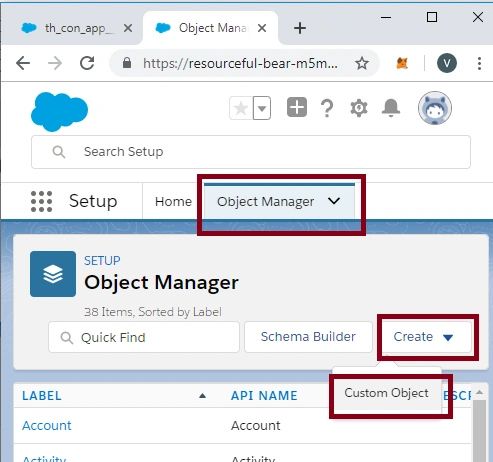Viewport: 493px width, 462px height.
Task: Maximize the browser window
Action: [432, 17]
